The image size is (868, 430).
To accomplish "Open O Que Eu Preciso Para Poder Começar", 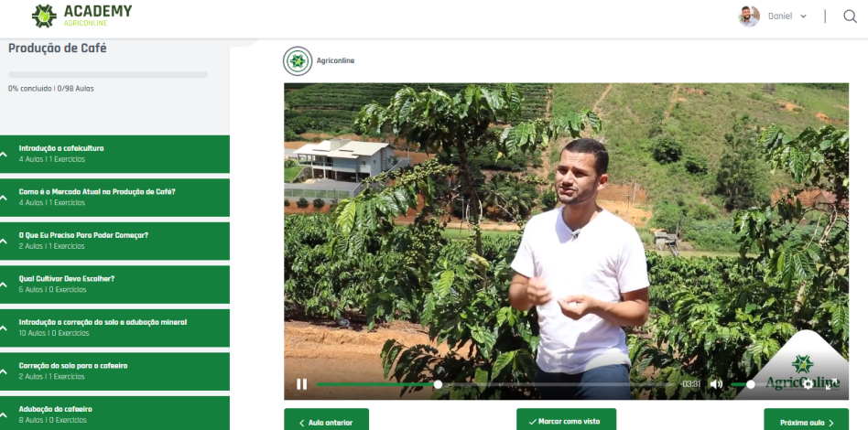I will click(x=114, y=241).
